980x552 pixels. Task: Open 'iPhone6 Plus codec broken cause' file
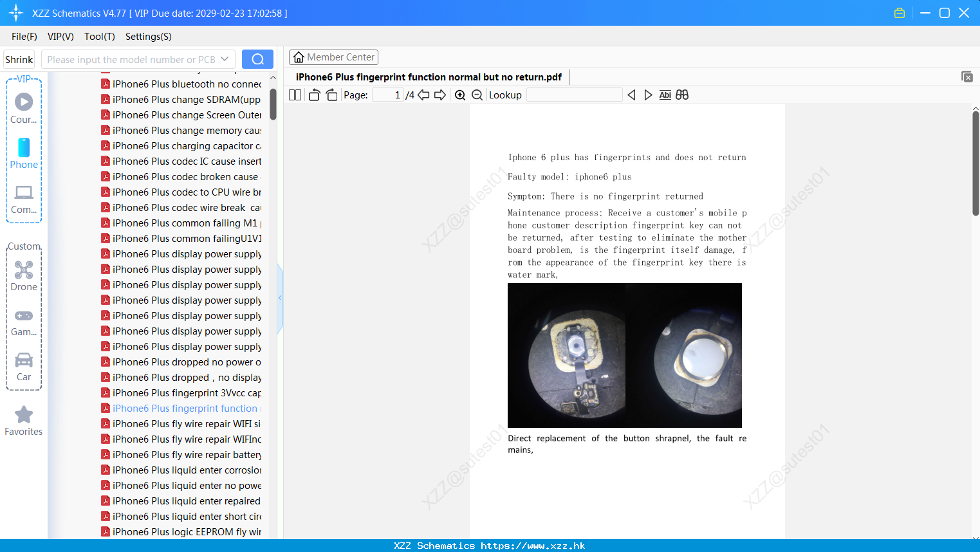[x=181, y=177]
